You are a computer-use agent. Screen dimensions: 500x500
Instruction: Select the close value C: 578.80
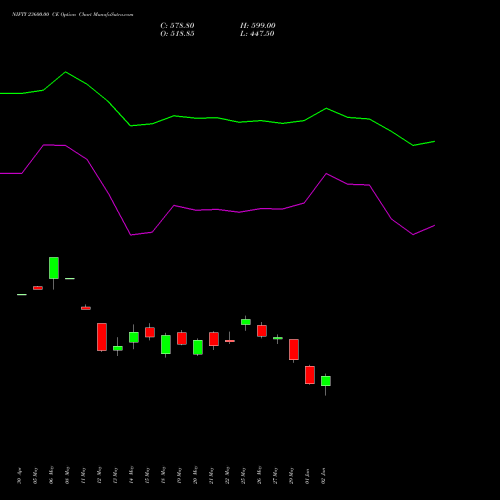(177, 26)
